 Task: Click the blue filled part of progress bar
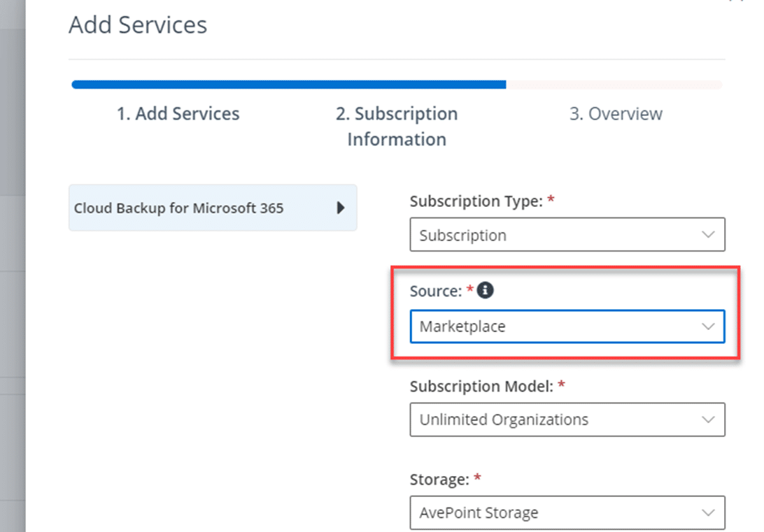pos(288,85)
